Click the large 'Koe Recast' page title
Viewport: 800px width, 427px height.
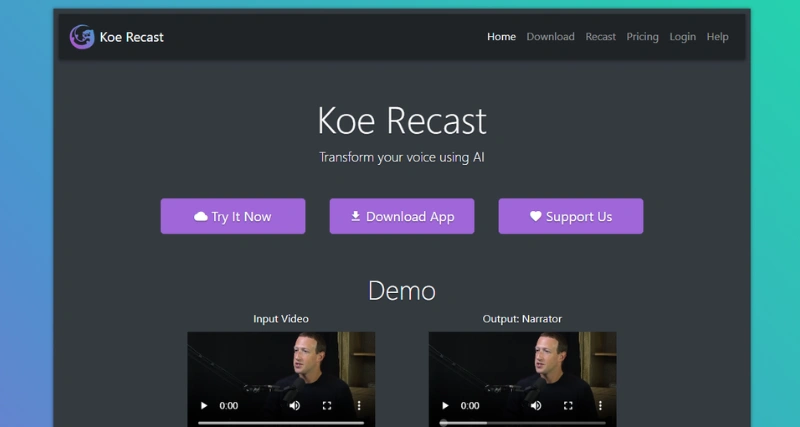coord(402,120)
